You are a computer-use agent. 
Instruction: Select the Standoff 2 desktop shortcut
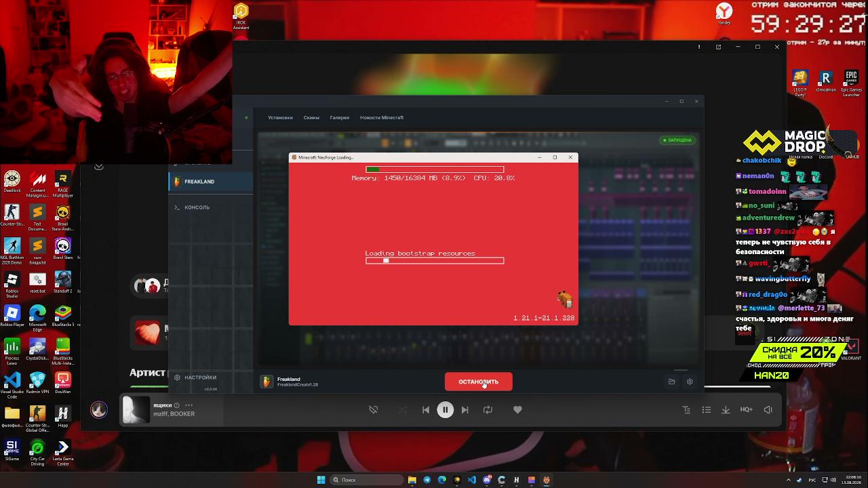pyautogui.click(x=62, y=283)
